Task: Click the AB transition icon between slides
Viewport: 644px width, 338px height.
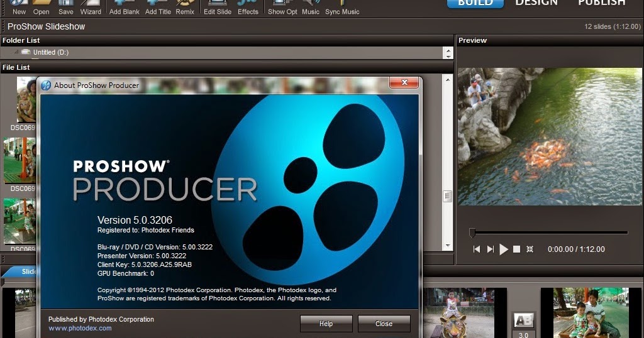Action: tap(524, 320)
